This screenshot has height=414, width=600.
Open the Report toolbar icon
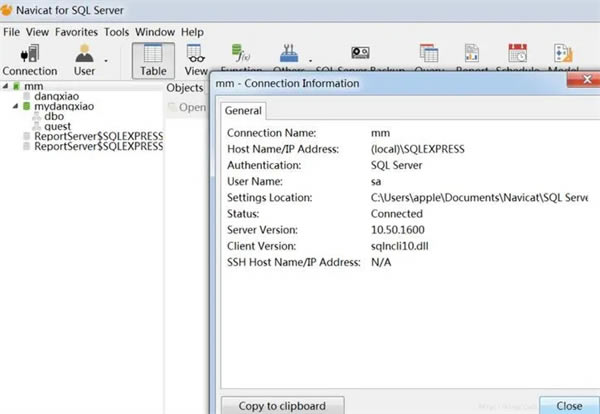click(472, 57)
